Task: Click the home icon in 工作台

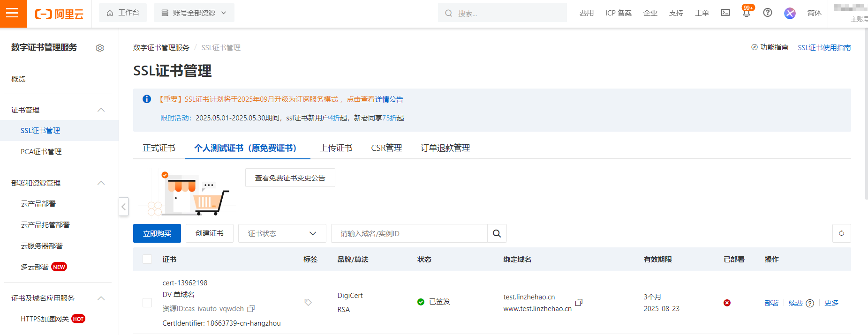Action: pyautogui.click(x=110, y=13)
